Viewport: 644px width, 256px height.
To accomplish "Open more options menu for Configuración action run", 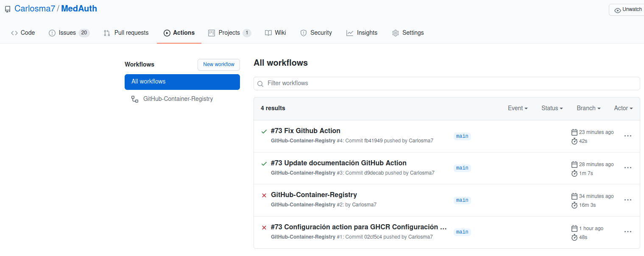I will point(628,232).
